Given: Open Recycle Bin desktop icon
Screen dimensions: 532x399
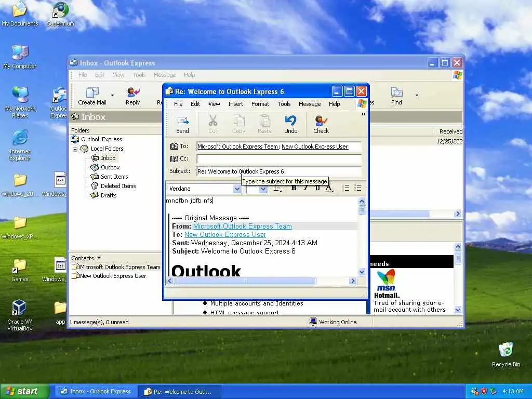Looking at the screenshot, I should coord(506,354).
